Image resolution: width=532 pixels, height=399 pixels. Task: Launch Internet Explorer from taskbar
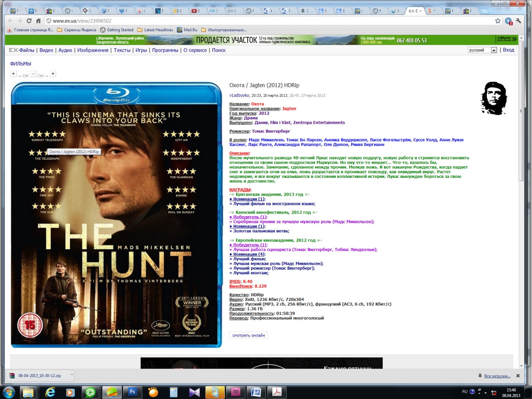tap(50, 392)
